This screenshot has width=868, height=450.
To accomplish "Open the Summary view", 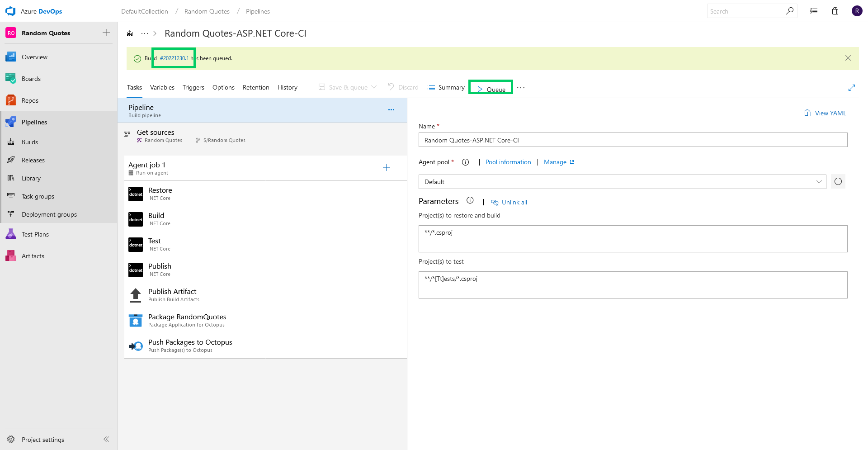I will coord(446,87).
